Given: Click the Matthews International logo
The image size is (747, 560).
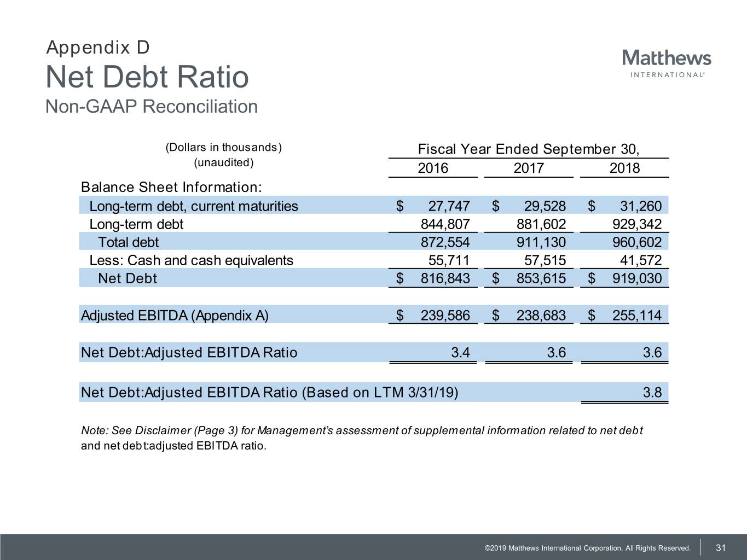Looking at the screenshot, I should (x=666, y=63).
